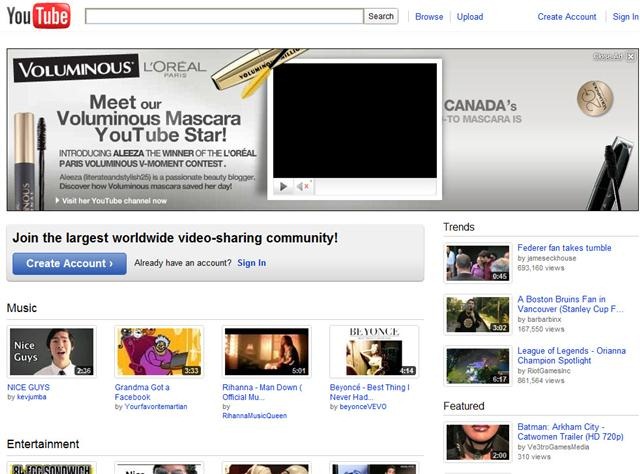This screenshot has width=640, height=474.
Task: Click the search input field
Action: coord(224,16)
